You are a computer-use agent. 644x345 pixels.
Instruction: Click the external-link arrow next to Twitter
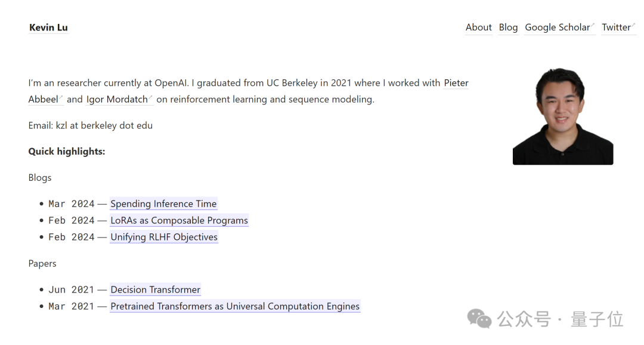[x=633, y=24]
